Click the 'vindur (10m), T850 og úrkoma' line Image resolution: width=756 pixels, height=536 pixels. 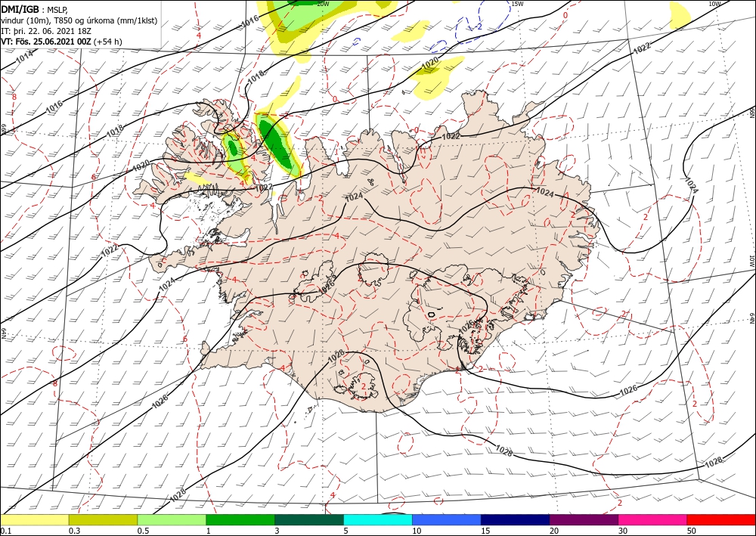tap(79, 20)
